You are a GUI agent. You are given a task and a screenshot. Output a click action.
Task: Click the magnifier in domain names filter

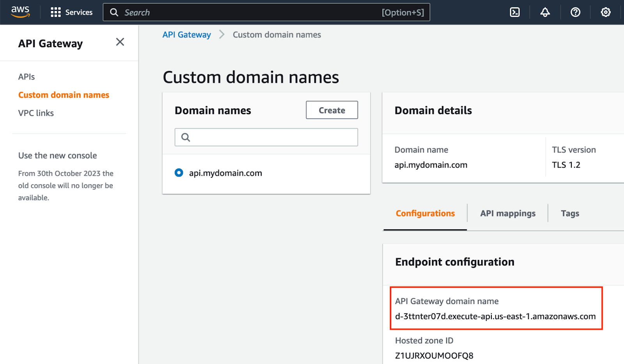coord(186,137)
